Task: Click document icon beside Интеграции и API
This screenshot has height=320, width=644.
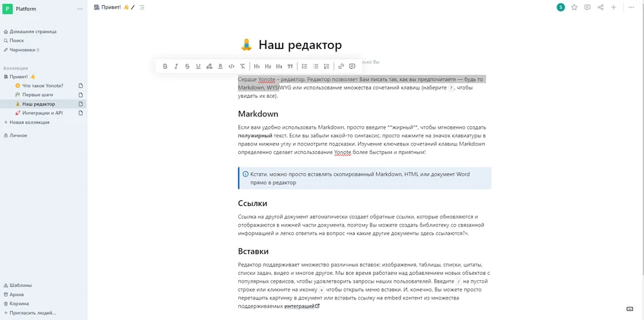Action: [81, 113]
